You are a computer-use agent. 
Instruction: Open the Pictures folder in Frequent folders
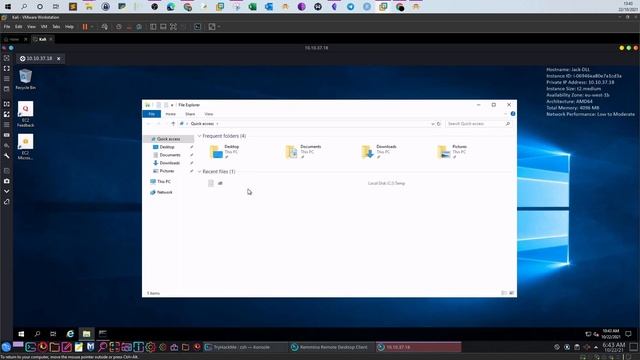[453, 151]
